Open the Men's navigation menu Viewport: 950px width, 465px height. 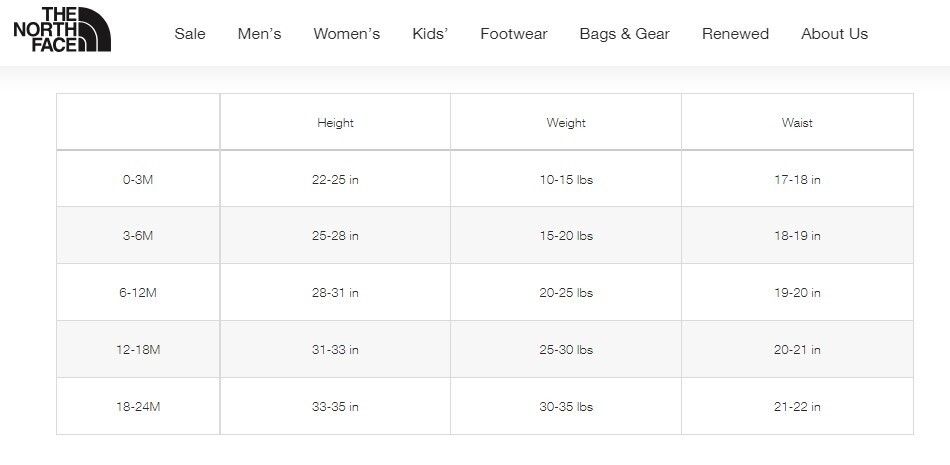click(x=259, y=34)
